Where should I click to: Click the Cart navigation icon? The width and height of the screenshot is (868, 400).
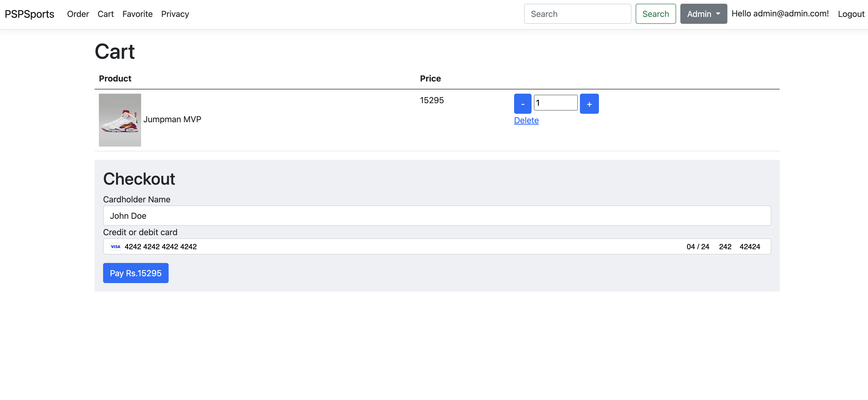pos(105,14)
